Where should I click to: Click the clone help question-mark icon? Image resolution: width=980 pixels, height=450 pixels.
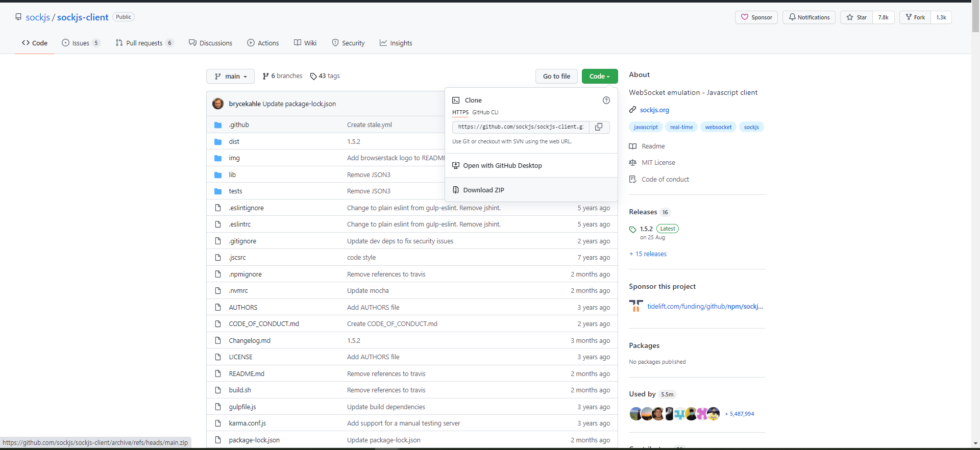pos(606,101)
